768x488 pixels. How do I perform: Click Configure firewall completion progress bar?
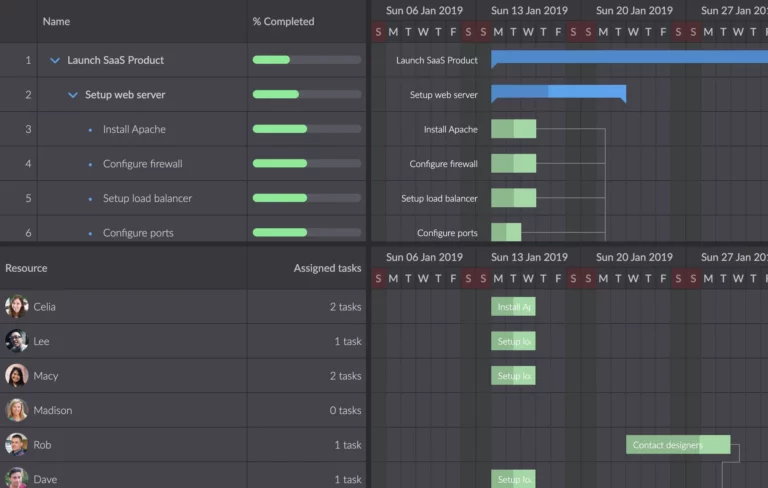(x=307, y=163)
